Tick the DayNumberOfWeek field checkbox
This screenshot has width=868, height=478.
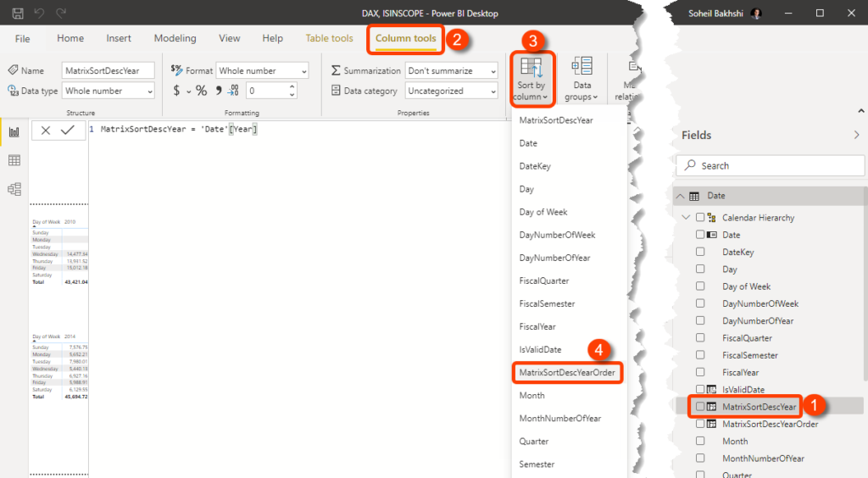[x=700, y=303]
